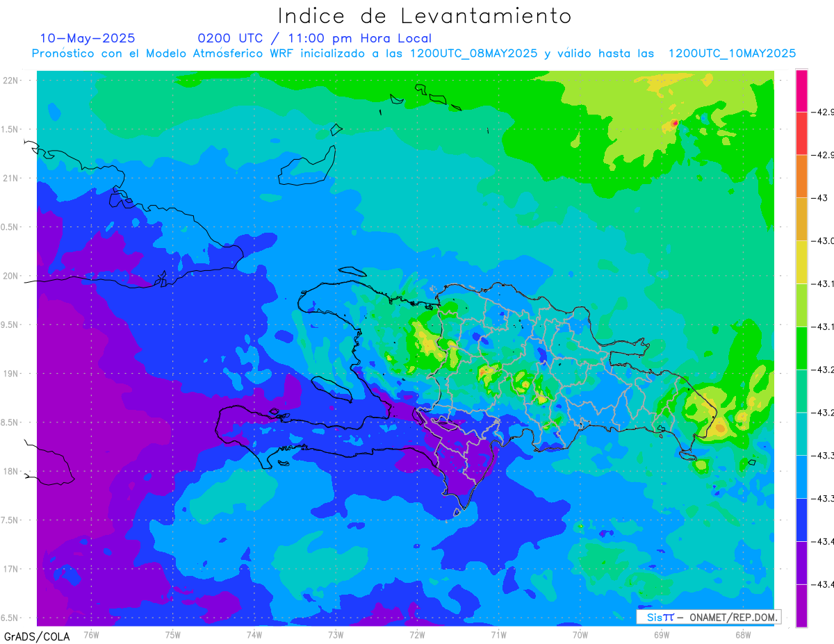The image size is (834, 644).
Task: Select the light blue swatch on the color bar
Action: [x=801, y=477]
